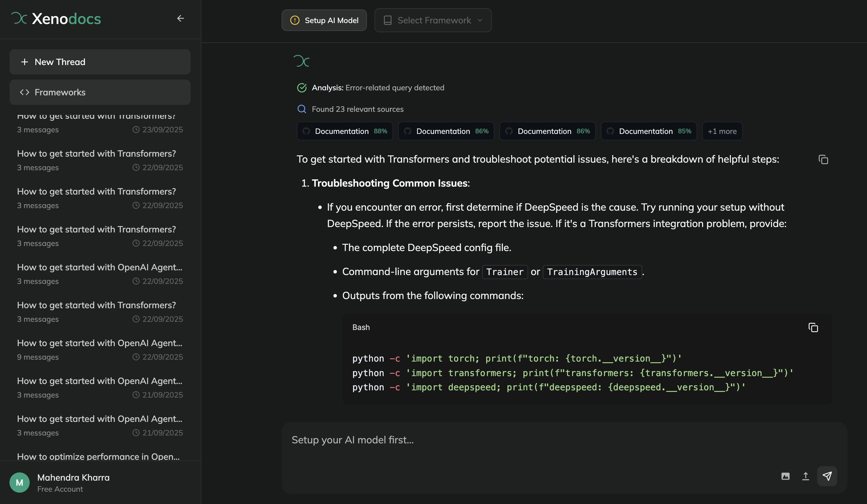Open How to optimize performance thread
867x504 pixels.
point(99,456)
